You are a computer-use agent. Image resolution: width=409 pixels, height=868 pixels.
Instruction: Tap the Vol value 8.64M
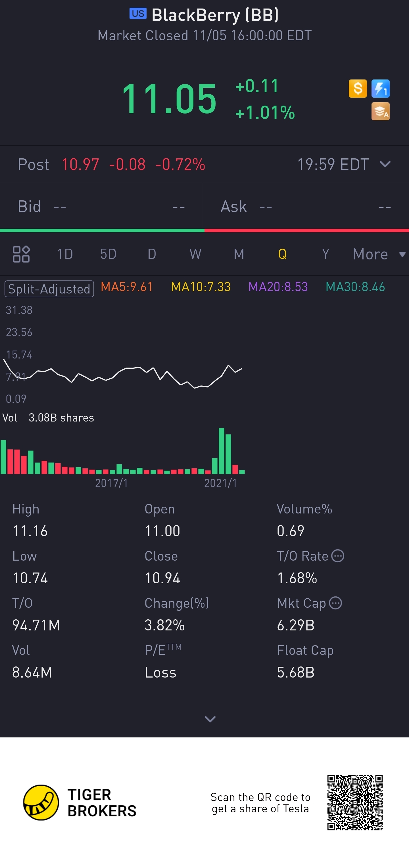click(32, 672)
